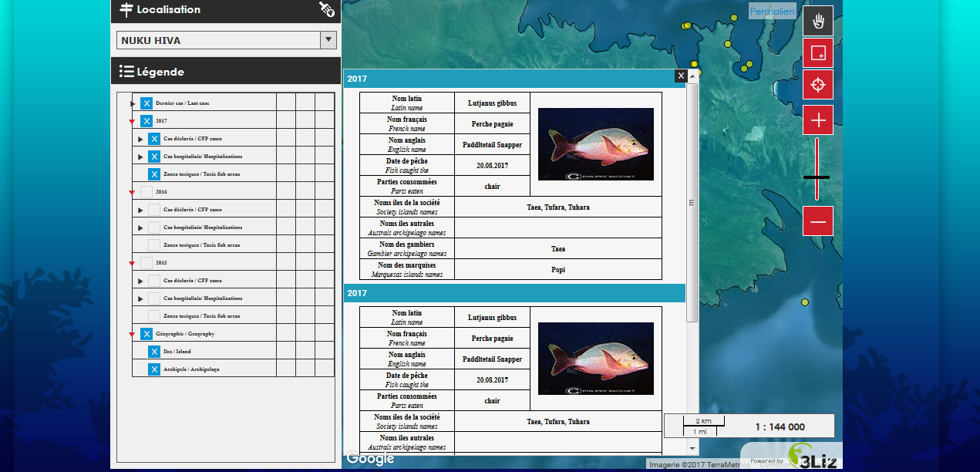
Task: Expand 2017 Cas hospitalisés / Hospitalizations
Action: pyautogui.click(x=140, y=157)
